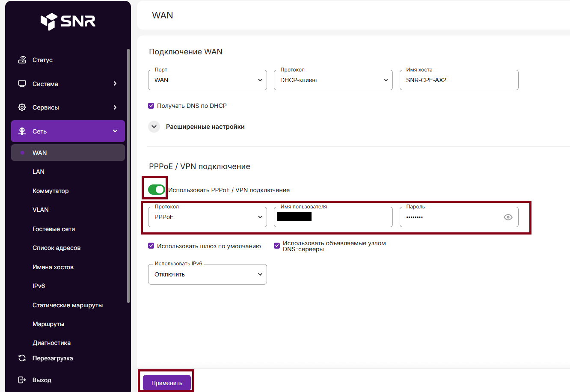Image resolution: width=570 pixels, height=392 pixels.
Task: Click the Система monitor icon
Action: click(x=22, y=84)
